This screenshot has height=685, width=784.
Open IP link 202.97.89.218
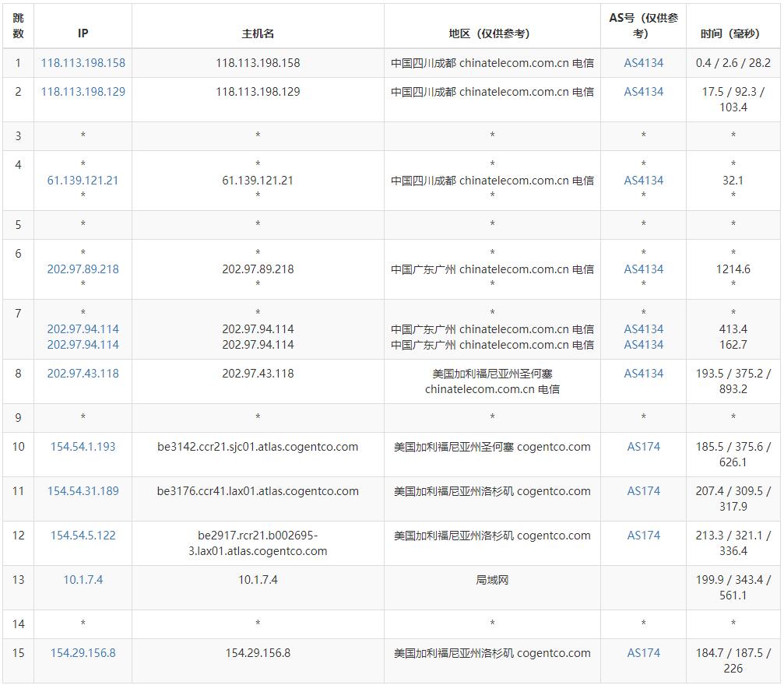point(83,269)
